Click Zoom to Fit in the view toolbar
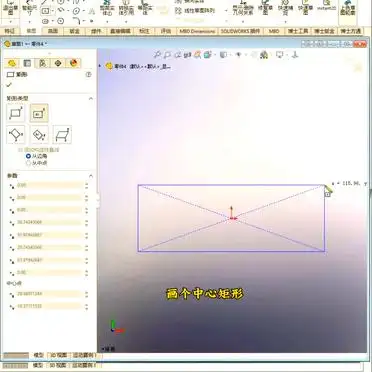This screenshot has height=372, width=372. [157, 55]
